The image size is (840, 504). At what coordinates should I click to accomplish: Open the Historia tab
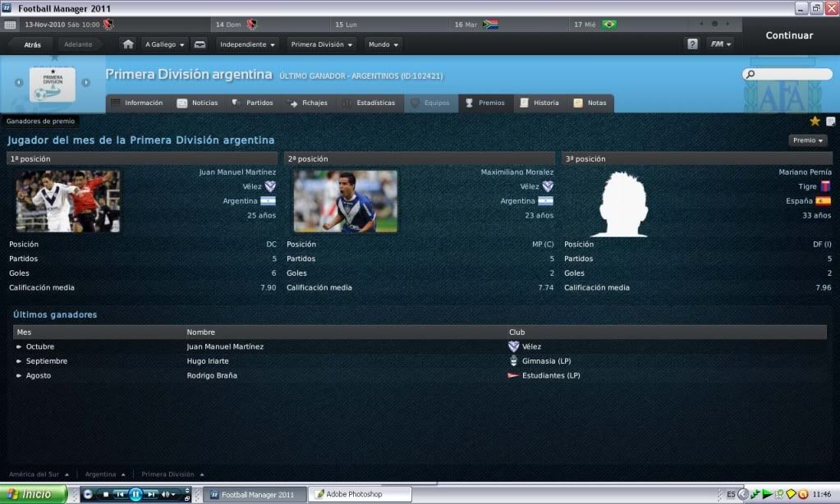point(540,103)
